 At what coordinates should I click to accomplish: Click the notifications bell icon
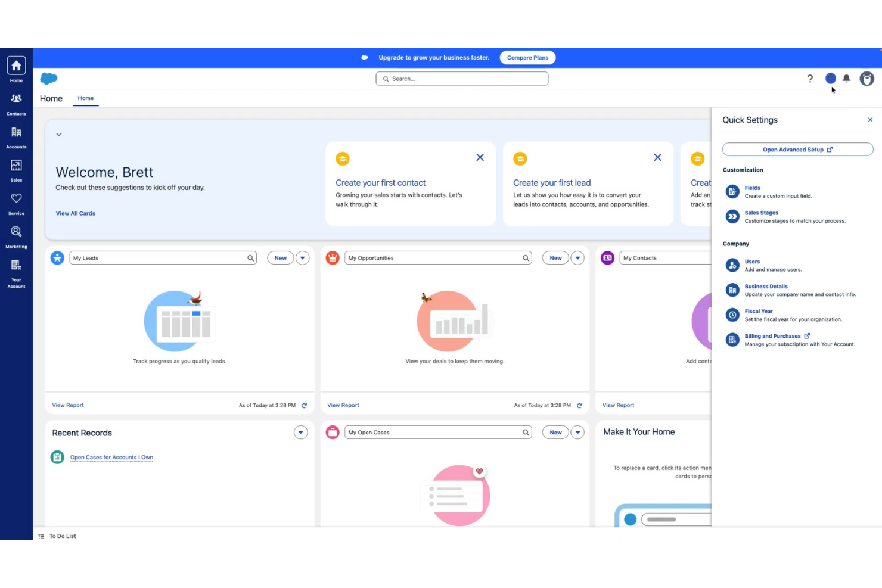[847, 78]
